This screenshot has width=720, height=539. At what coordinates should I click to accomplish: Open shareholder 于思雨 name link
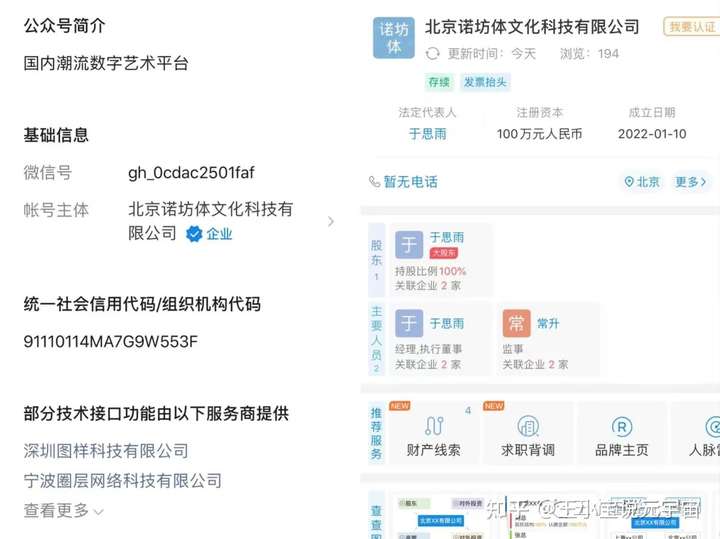(447, 237)
